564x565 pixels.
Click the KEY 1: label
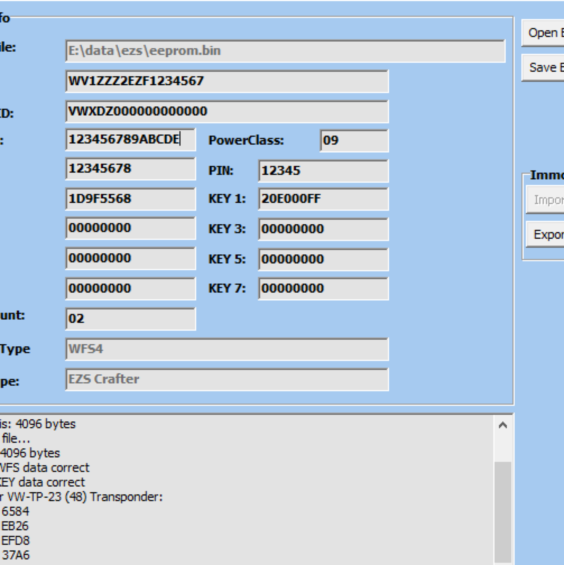tap(227, 199)
